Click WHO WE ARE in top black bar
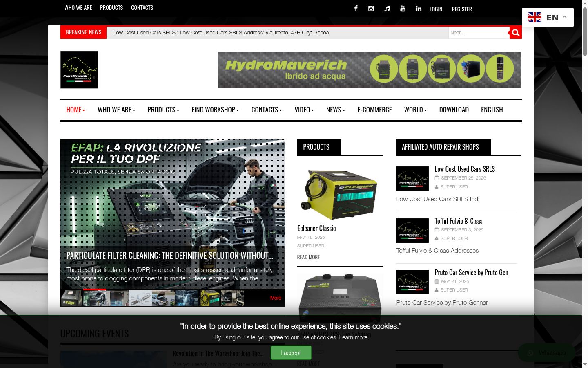Image resolution: width=588 pixels, height=368 pixels. (x=78, y=8)
